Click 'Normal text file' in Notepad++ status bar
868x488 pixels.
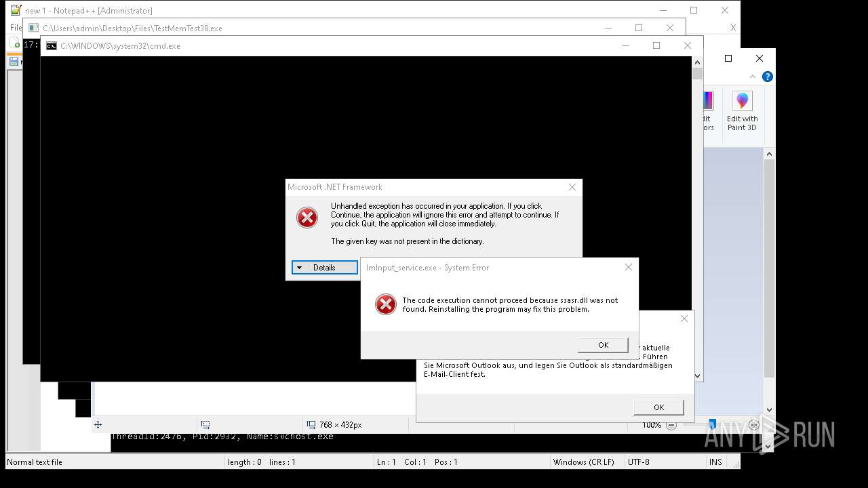[x=35, y=462]
